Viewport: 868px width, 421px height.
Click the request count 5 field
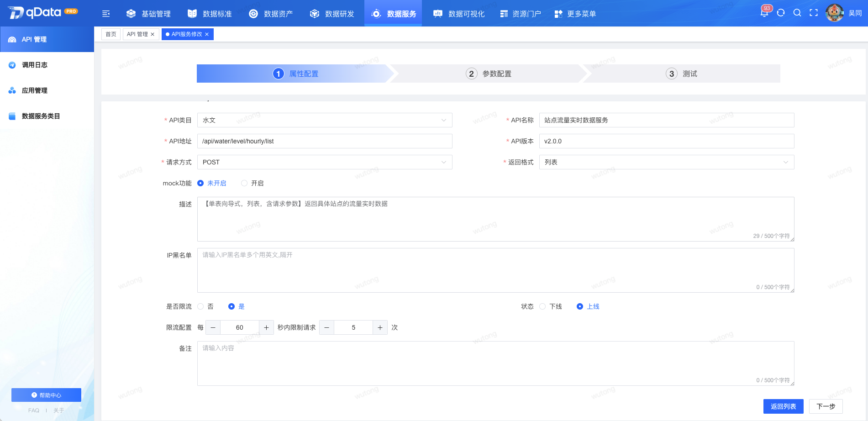353,327
